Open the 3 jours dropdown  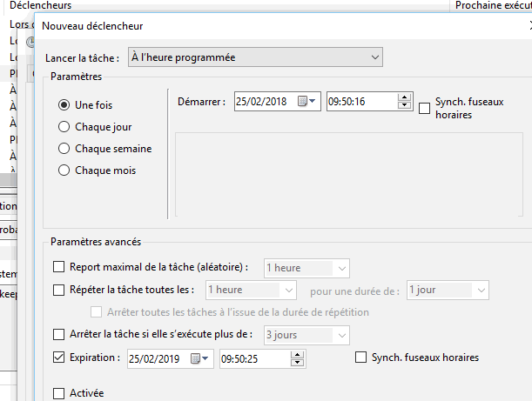coord(306,335)
